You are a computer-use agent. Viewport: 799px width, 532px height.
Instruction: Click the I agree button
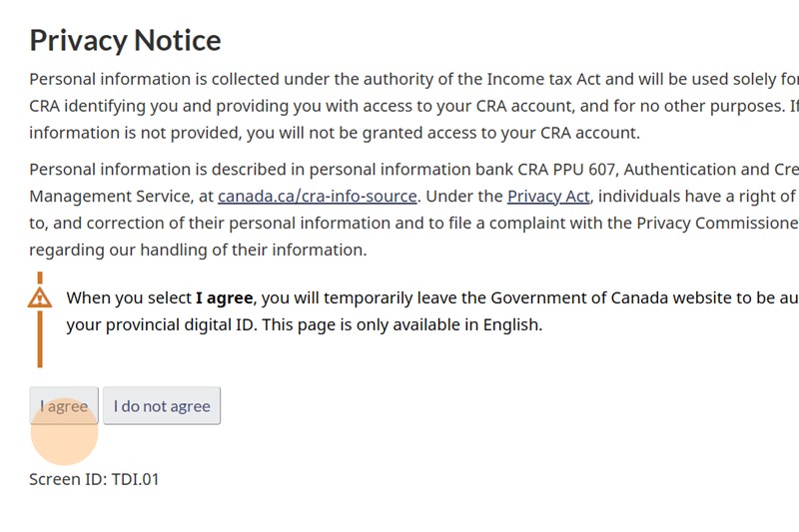pyautogui.click(x=64, y=406)
